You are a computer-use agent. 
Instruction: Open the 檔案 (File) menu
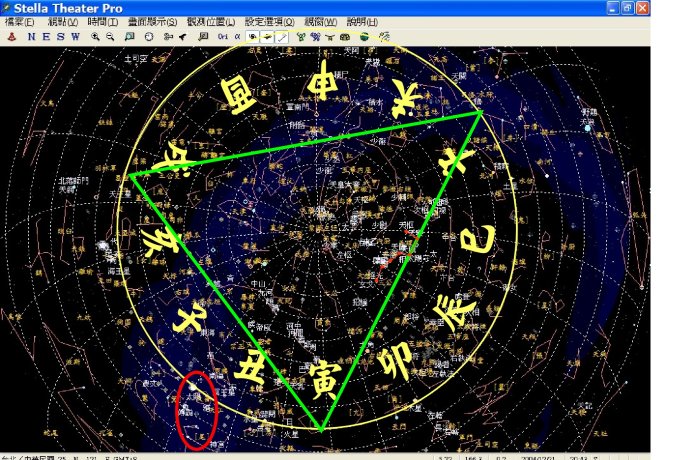[20, 22]
